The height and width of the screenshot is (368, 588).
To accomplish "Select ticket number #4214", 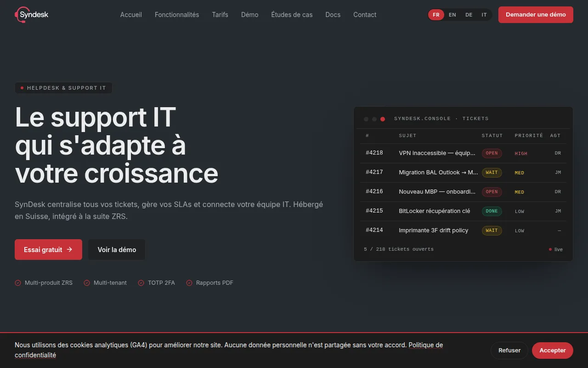I will [374, 230].
